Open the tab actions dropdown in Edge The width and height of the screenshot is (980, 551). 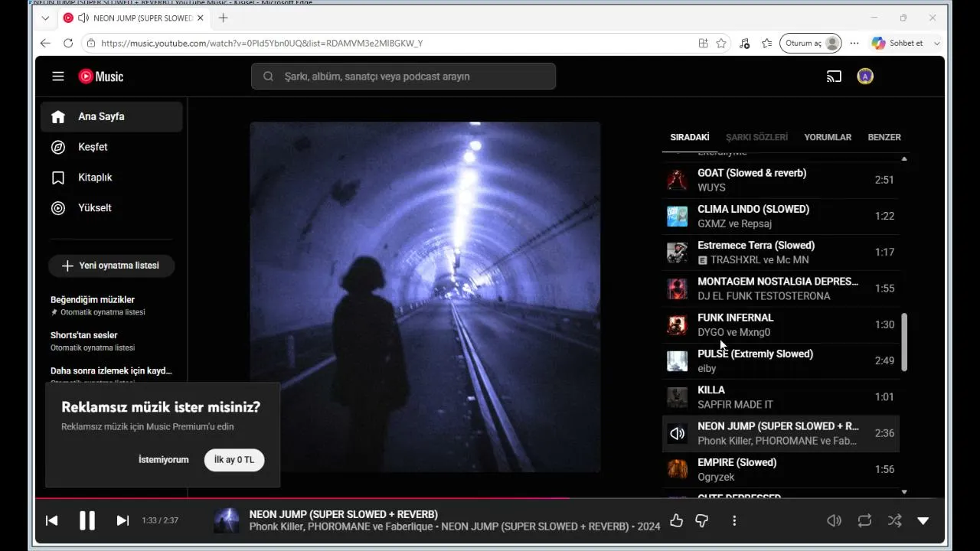pos(45,18)
